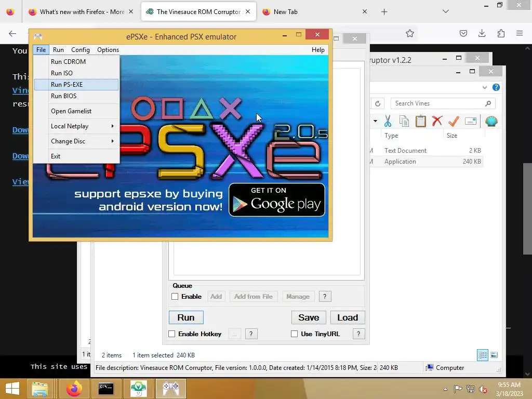Open the Firefox extensions puzzle icon
This screenshot has height=399, width=532.
click(501, 33)
